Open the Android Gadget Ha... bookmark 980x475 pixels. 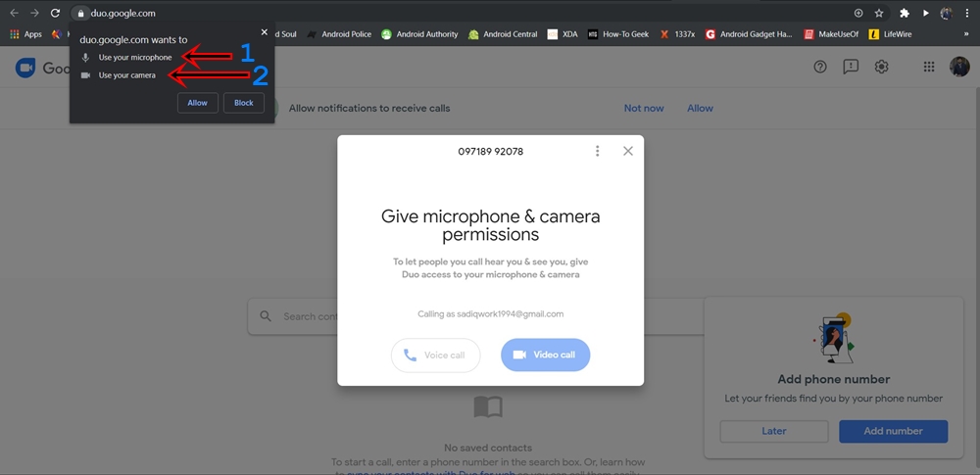click(749, 34)
